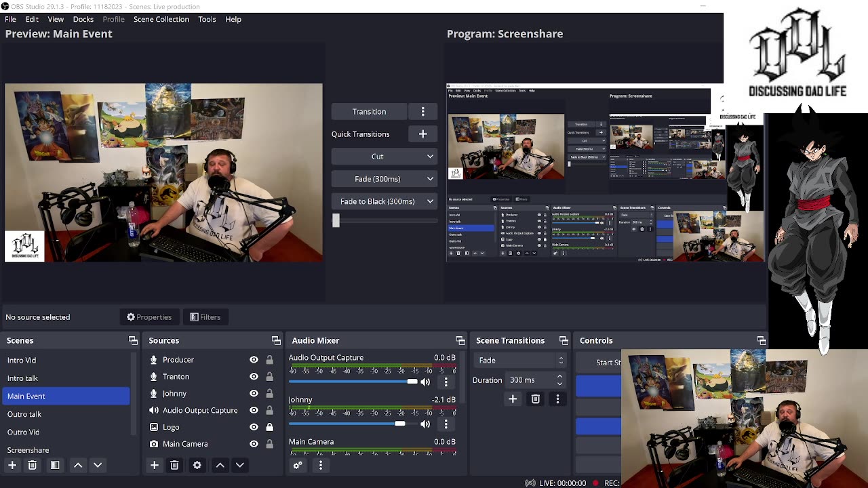Open the Fade transition type combo box

519,361
